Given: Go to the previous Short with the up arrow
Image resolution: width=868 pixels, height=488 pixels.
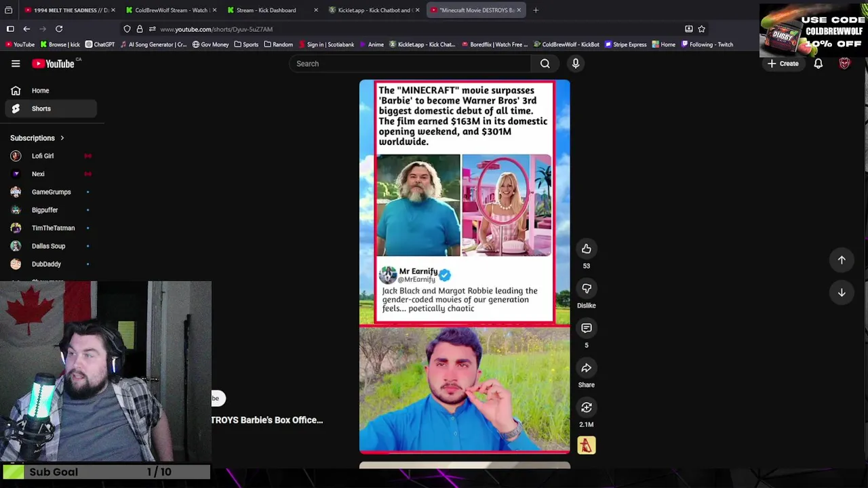Looking at the screenshot, I should pyautogui.click(x=842, y=260).
